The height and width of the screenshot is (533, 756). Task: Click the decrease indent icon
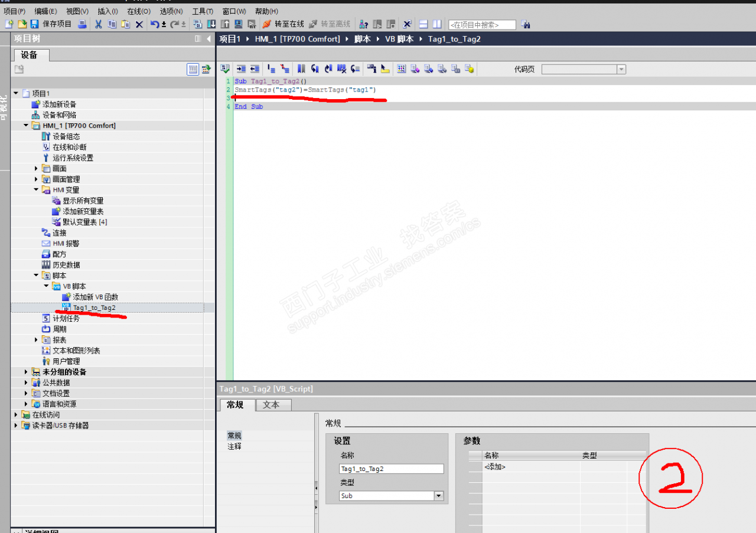[255, 69]
